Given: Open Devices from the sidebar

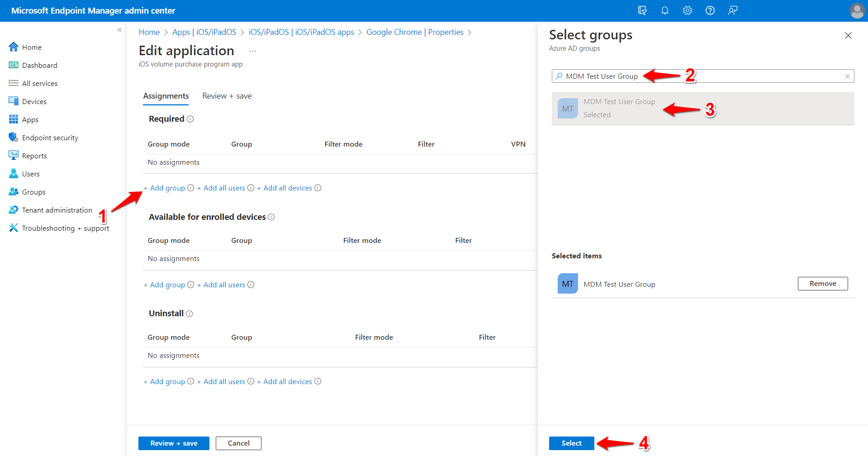Looking at the screenshot, I should [34, 101].
